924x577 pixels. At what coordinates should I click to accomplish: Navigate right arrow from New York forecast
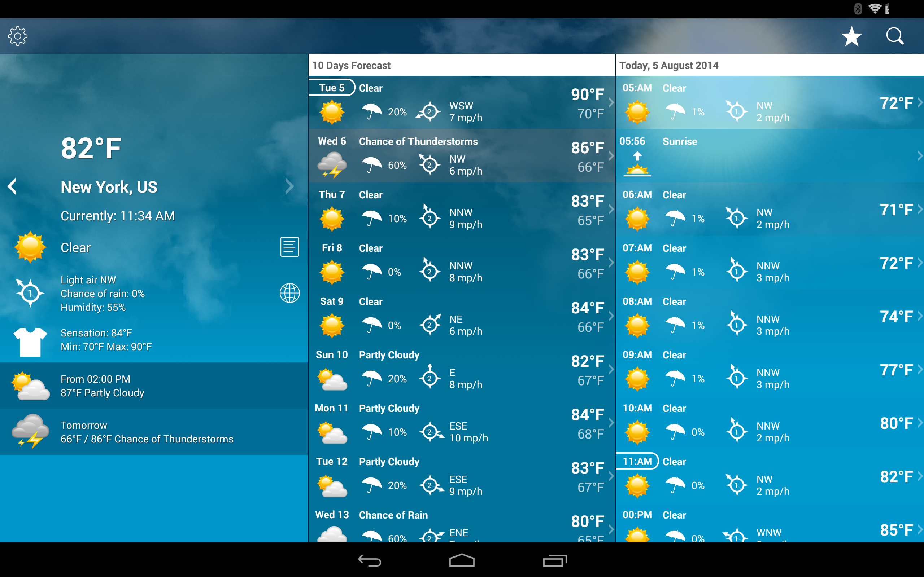290,187
